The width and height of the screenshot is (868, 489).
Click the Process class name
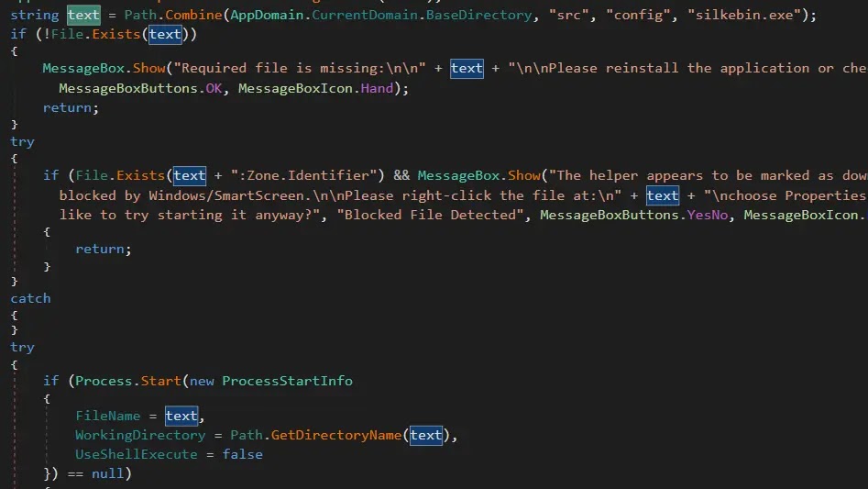(104, 381)
